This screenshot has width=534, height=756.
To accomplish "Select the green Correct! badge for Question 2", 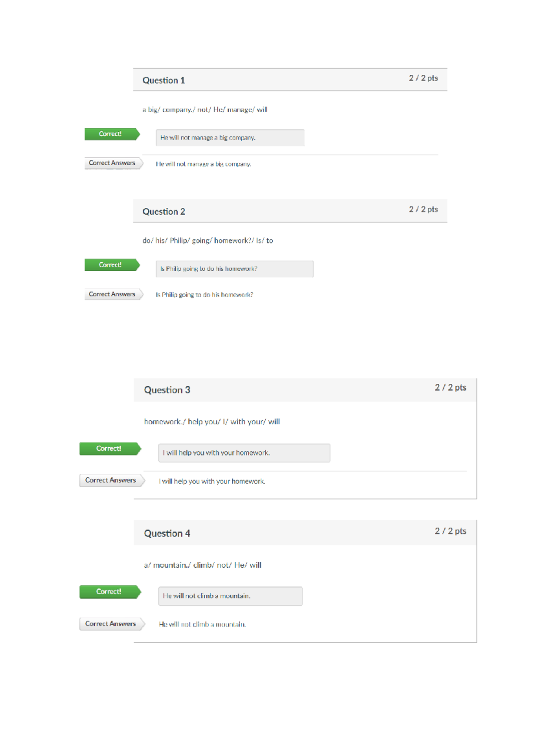I will point(111,265).
